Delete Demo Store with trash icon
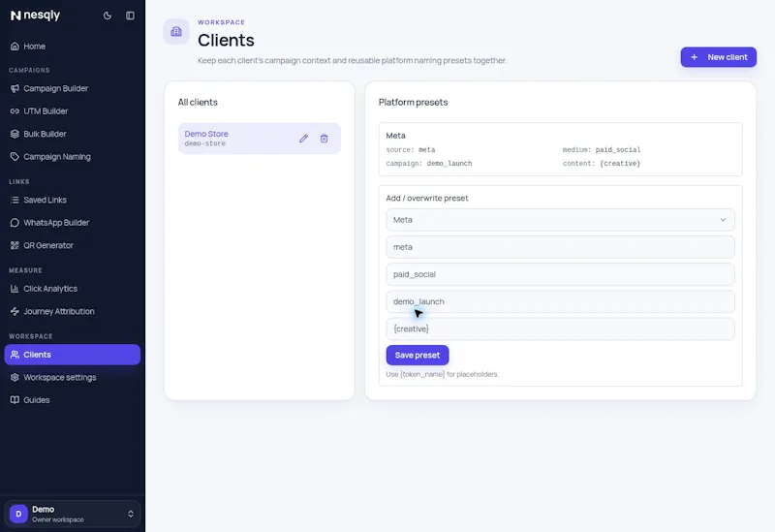Viewport: 775px width, 532px height. coord(324,139)
